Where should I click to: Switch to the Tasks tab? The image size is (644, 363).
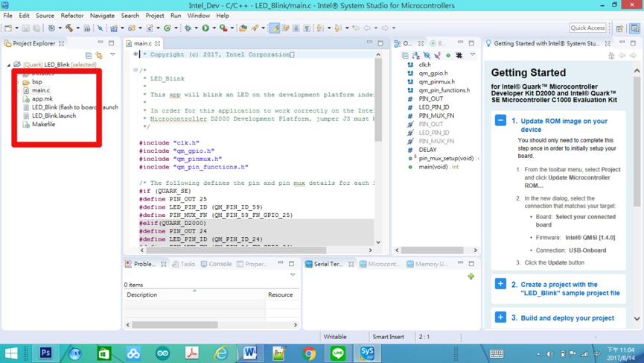(183, 264)
